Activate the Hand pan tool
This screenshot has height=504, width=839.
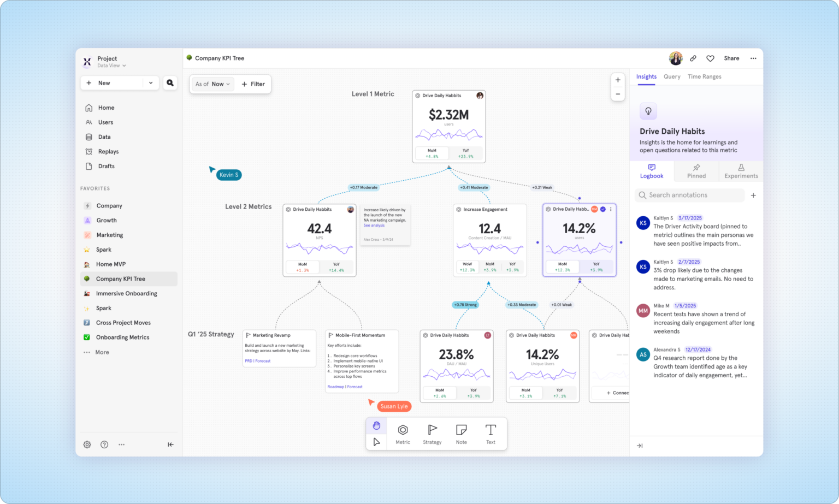[x=376, y=425]
